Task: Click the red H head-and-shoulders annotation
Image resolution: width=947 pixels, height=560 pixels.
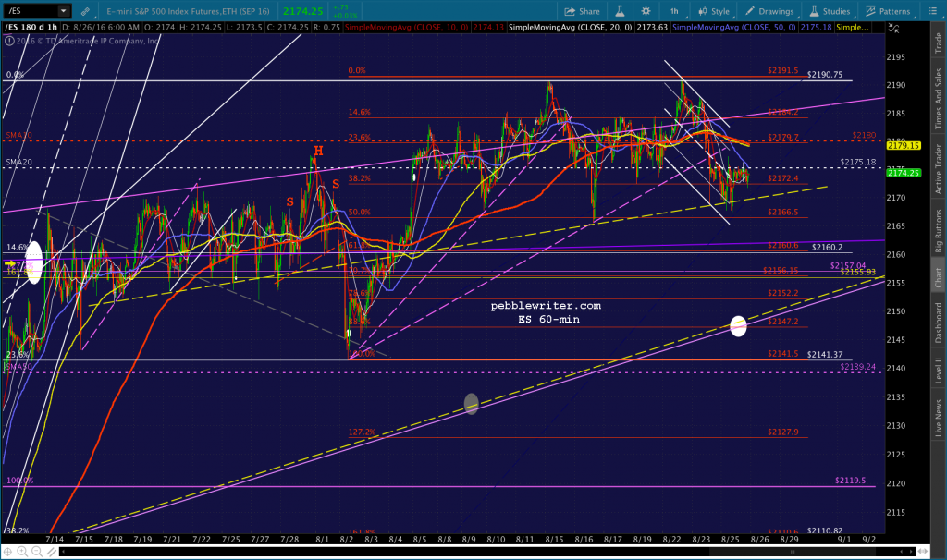Action: (x=318, y=151)
